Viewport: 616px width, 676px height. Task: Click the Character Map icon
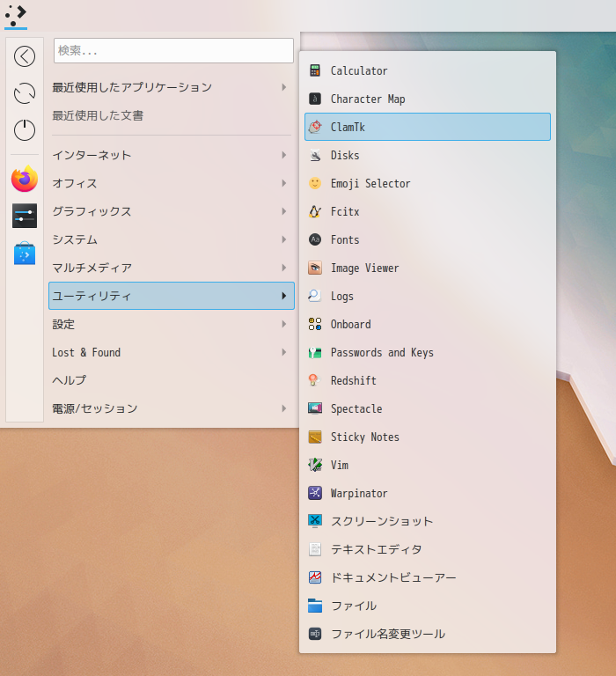pyautogui.click(x=315, y=99)
